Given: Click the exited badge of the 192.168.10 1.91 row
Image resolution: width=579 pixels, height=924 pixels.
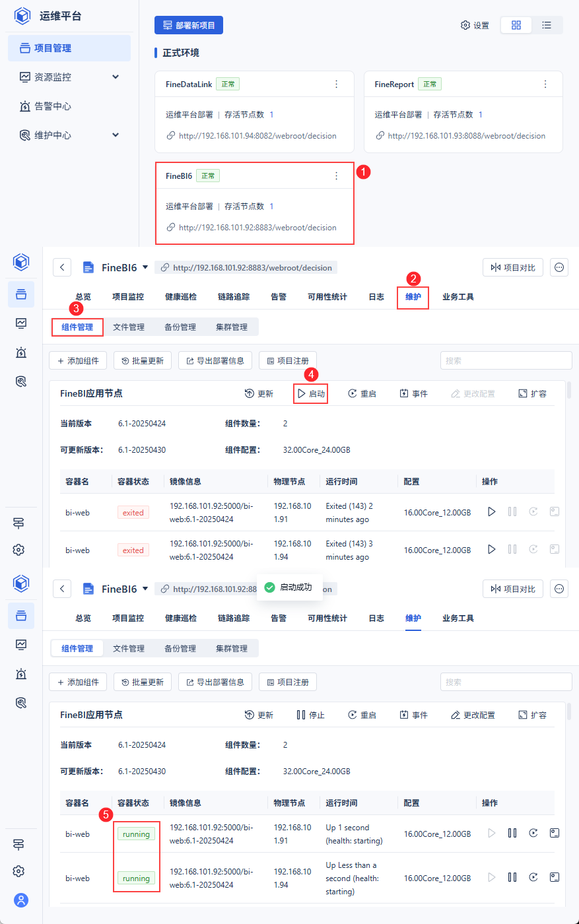Looking at the screenshot, I should [133, 513].
